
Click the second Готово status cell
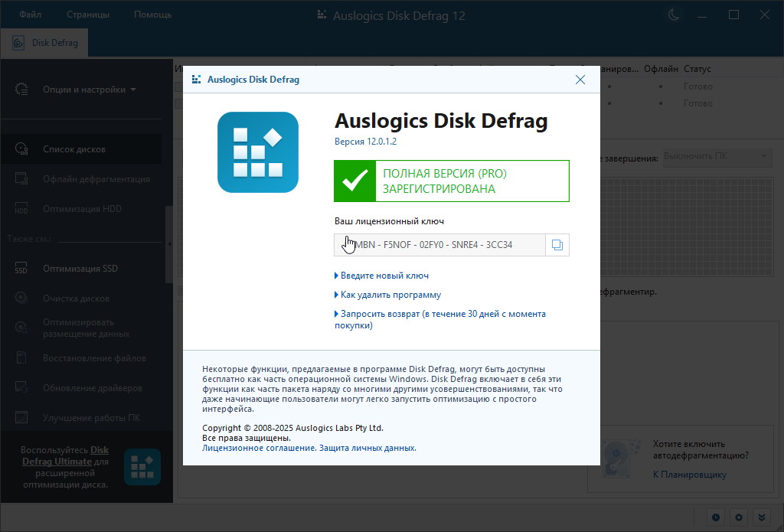click(x=698, y=103)
